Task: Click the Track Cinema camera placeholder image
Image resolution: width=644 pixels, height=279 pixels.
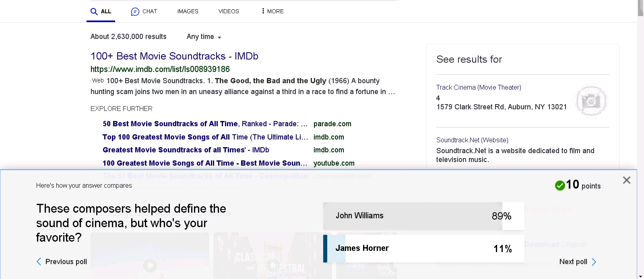Action: (591, 101)
